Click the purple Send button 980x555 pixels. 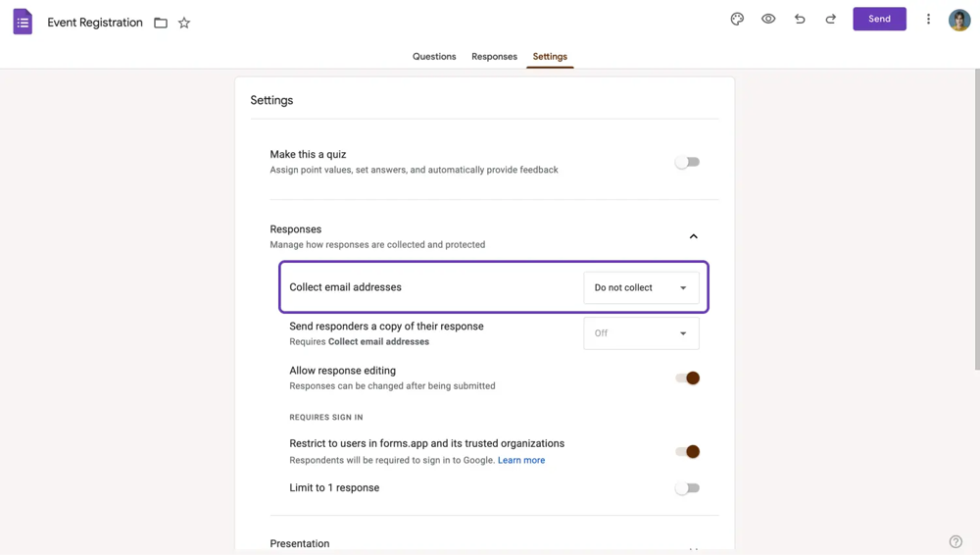(879, 19)
